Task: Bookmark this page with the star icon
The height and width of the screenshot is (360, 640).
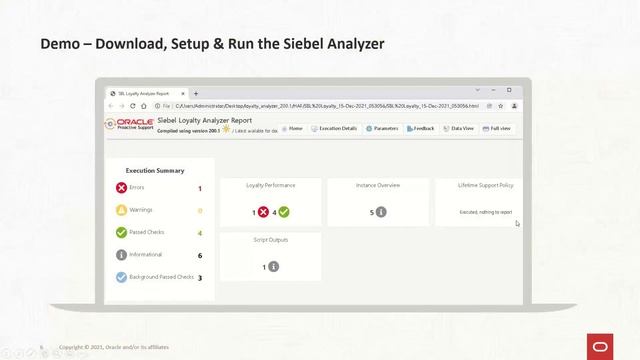Action: click(500, 106)
